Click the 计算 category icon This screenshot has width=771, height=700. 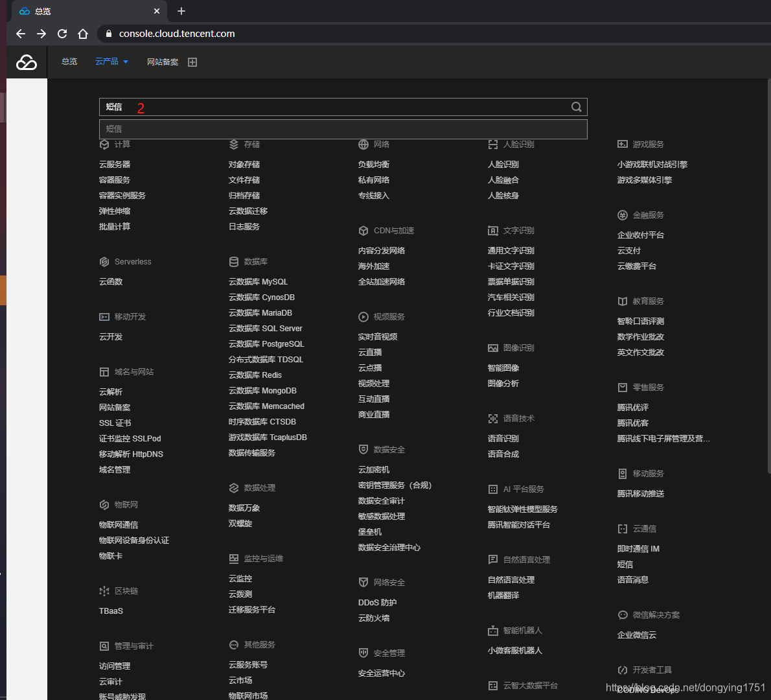(104, 144)
